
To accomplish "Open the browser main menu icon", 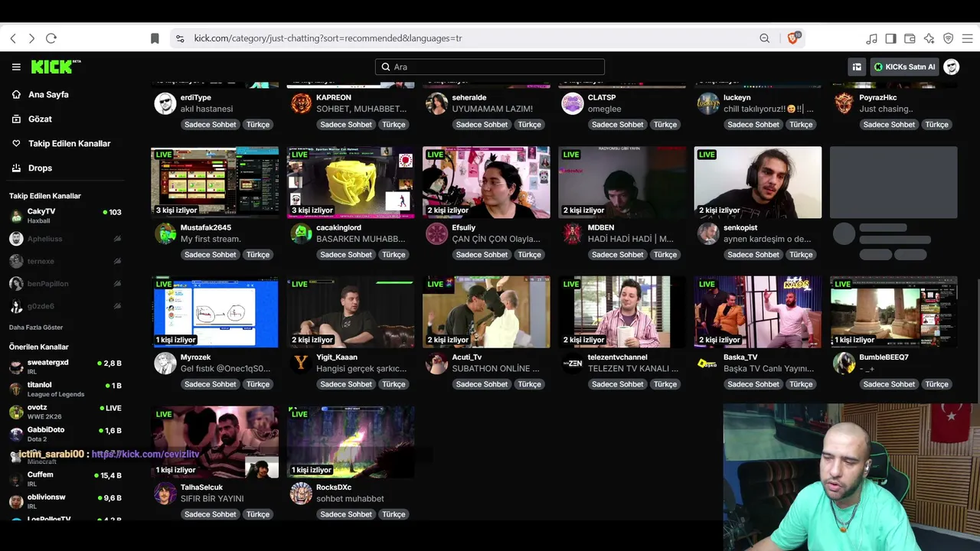I will click(x=967, y=38).
